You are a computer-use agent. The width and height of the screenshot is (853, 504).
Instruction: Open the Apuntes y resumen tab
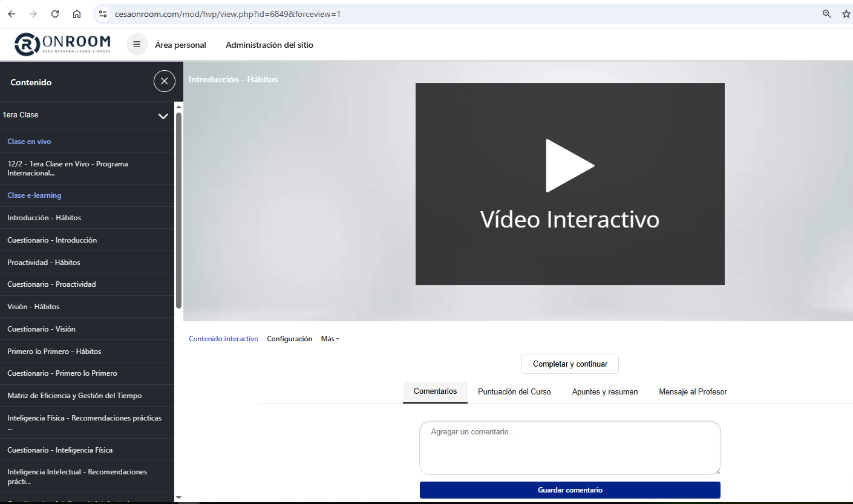(x=605, y=392)
